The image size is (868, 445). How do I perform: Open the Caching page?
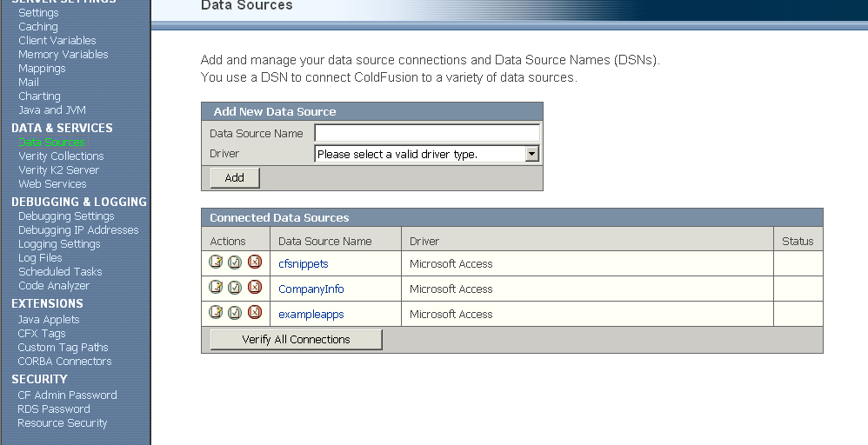(37, 27)
